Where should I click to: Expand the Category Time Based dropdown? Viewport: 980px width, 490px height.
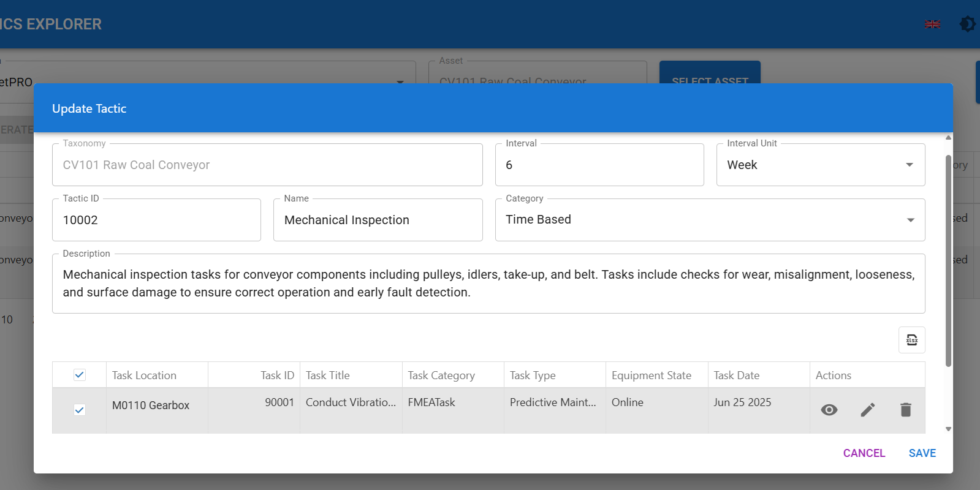point(710,220)
